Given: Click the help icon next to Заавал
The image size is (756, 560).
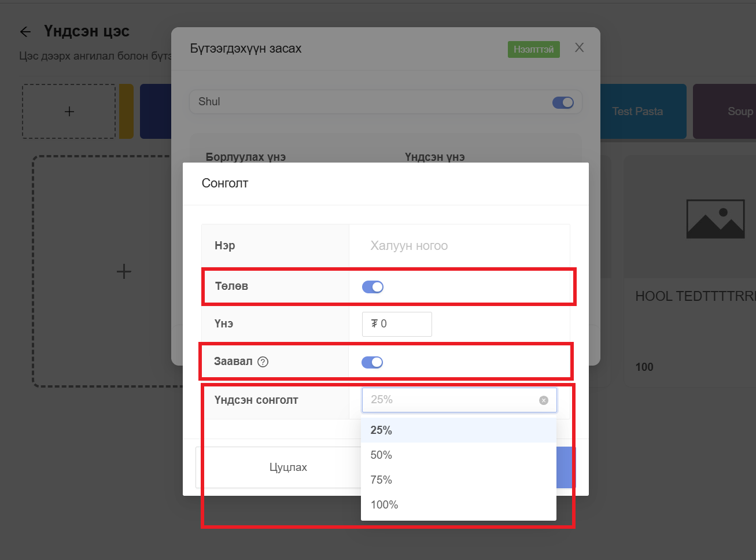Looking at the screenshot, I should tap(263, 362).
